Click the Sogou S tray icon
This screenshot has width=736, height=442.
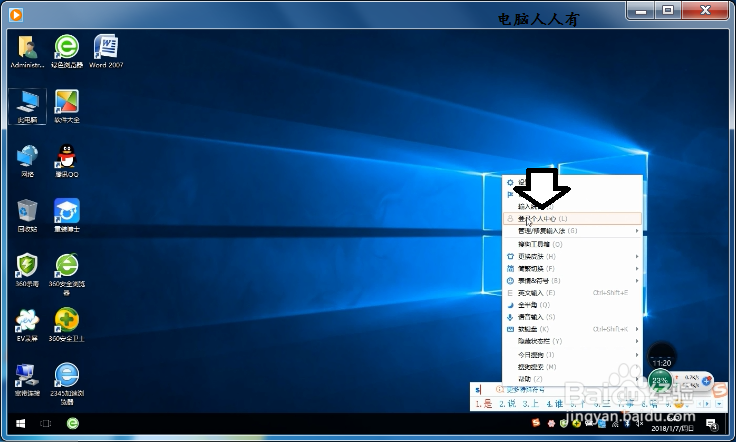click(x=536, y=423)
